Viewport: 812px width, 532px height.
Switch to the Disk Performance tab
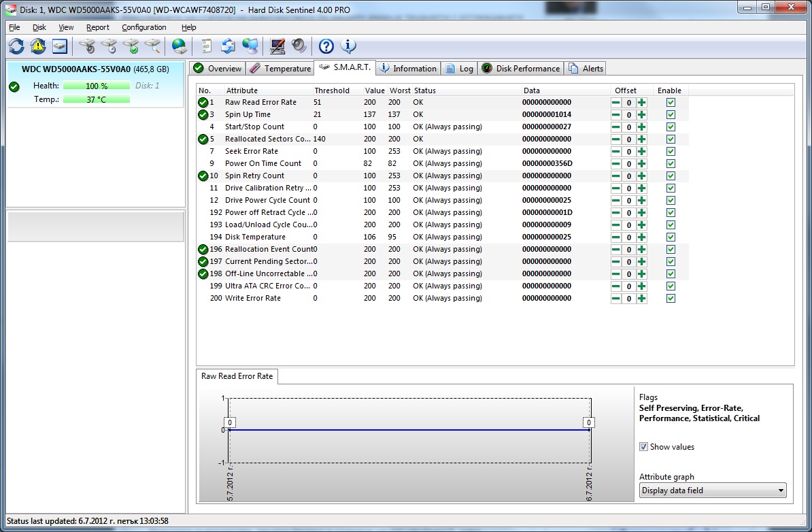[520, 69]
